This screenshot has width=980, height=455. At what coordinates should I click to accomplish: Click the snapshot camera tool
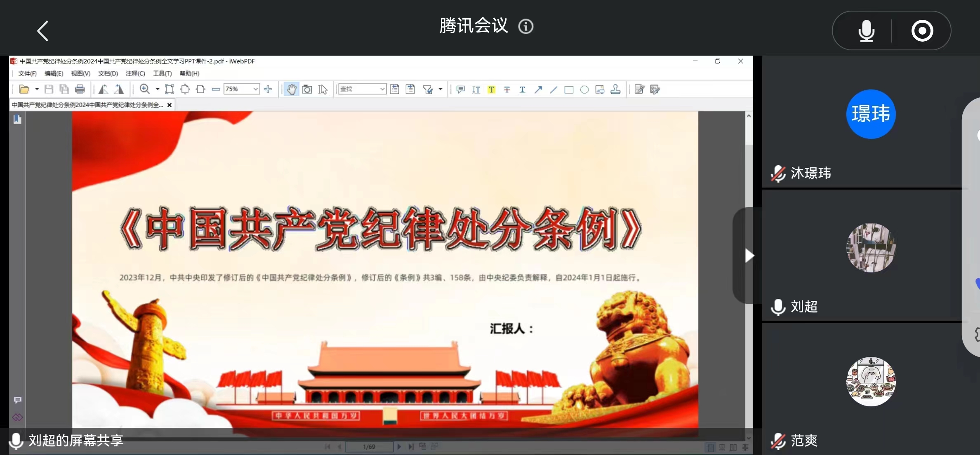tap(307, 89)
